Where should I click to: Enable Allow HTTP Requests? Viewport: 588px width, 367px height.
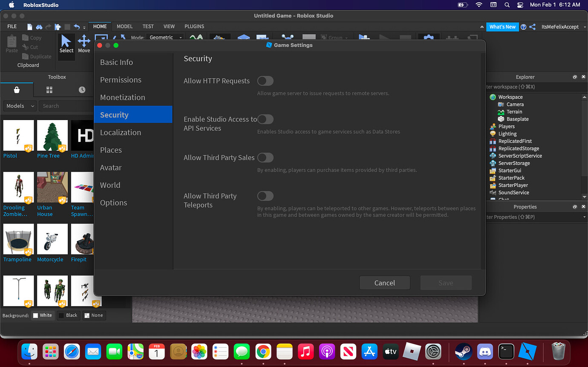click(265, 80)
